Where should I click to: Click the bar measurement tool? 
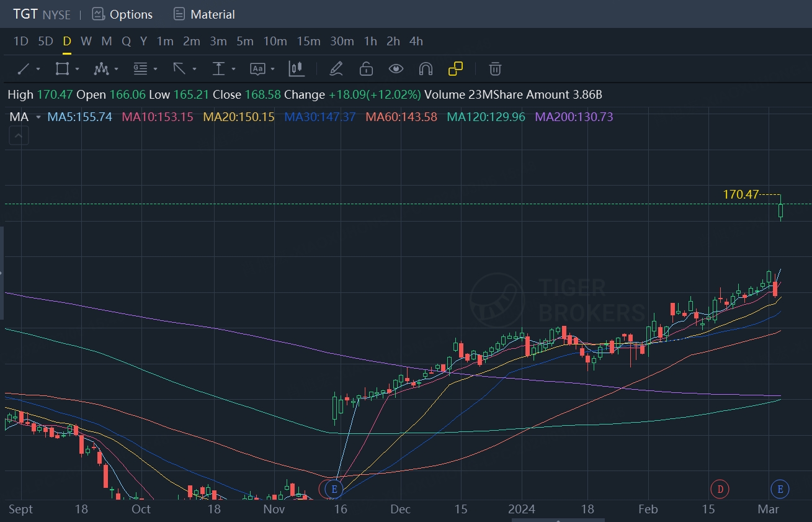click(297, 68)
